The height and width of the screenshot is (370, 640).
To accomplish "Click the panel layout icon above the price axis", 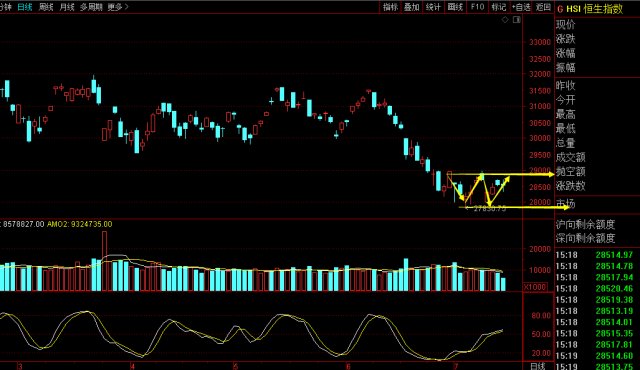I will coord(517,20).
